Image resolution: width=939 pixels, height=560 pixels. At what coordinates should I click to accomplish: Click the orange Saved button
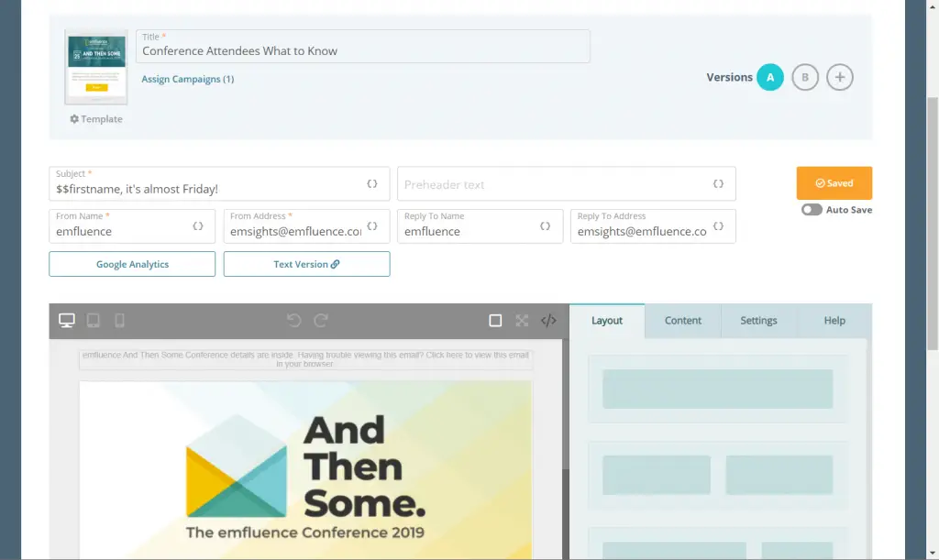pos(834,183)
